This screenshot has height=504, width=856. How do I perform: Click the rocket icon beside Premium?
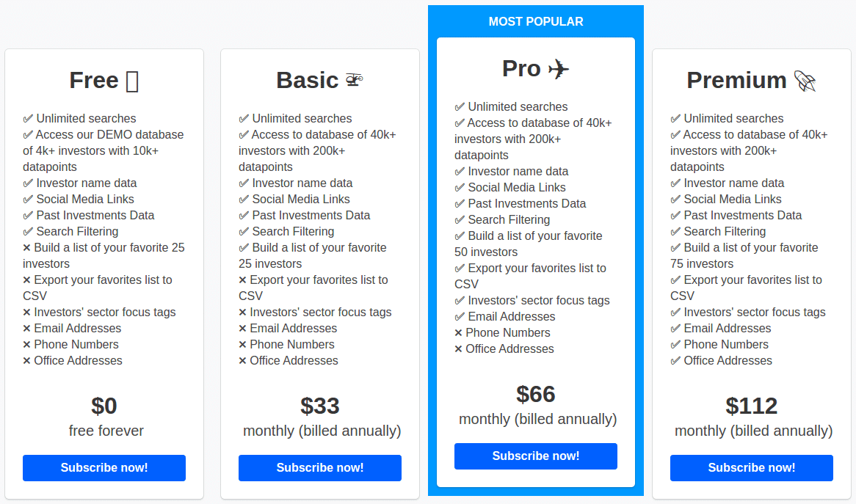805,81
